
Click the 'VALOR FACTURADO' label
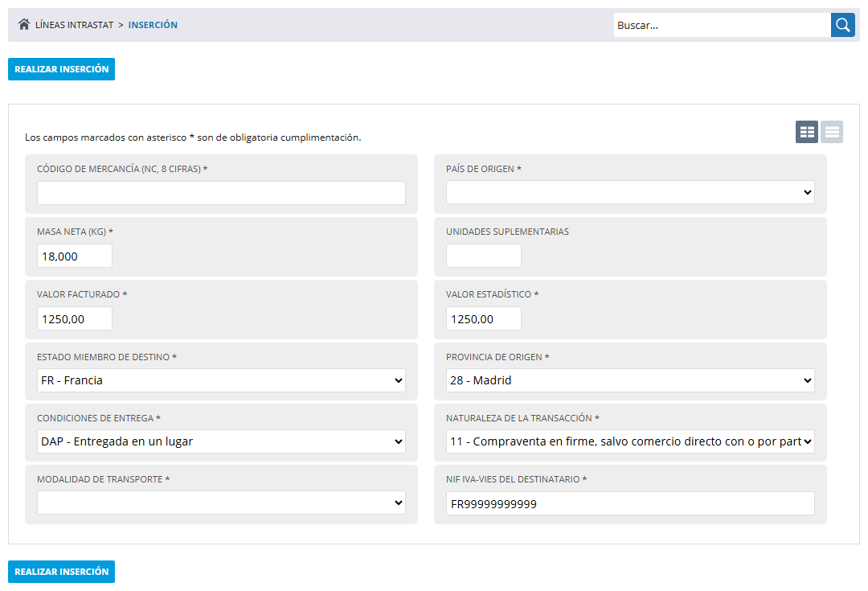82,294
